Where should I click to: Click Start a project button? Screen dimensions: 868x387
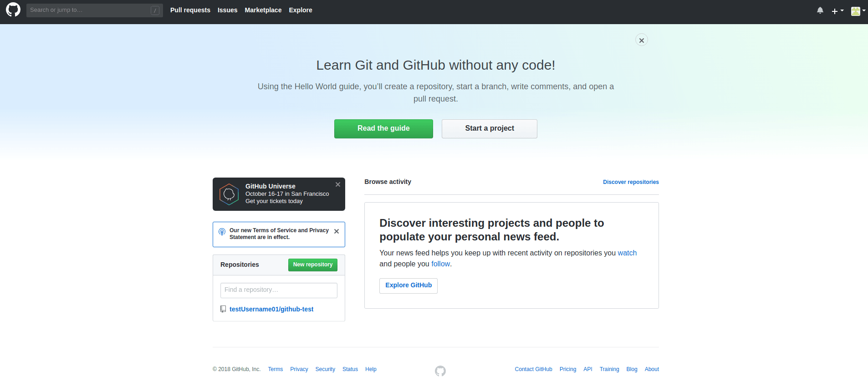click(x=490, y=129)
